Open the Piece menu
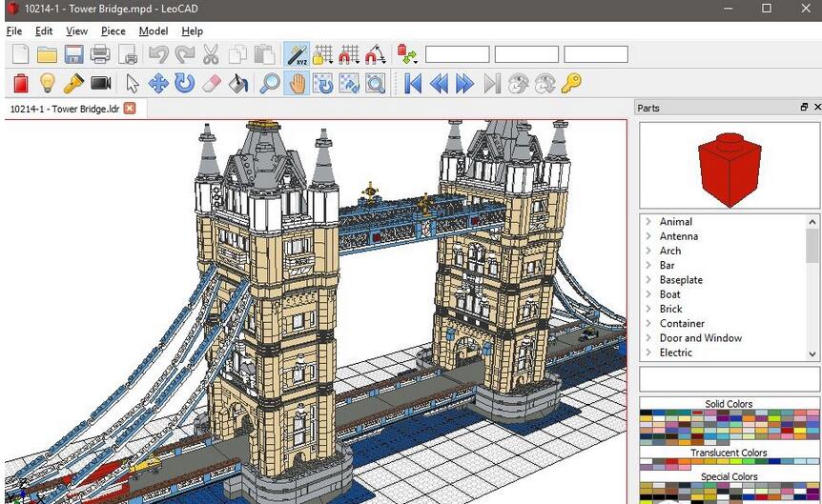 click(113, 30)
